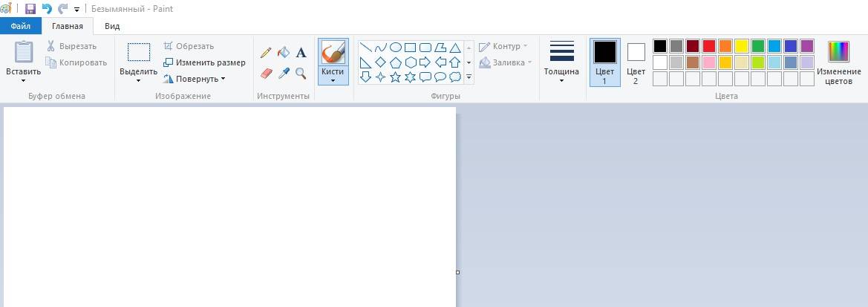Select the Fill with color bucket tool

(x=283, y=53)
